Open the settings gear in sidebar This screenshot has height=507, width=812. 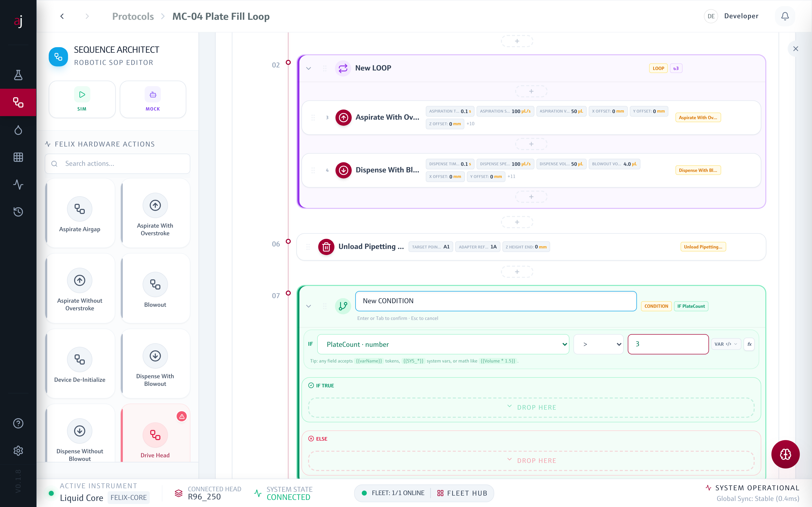pos(18,451)
